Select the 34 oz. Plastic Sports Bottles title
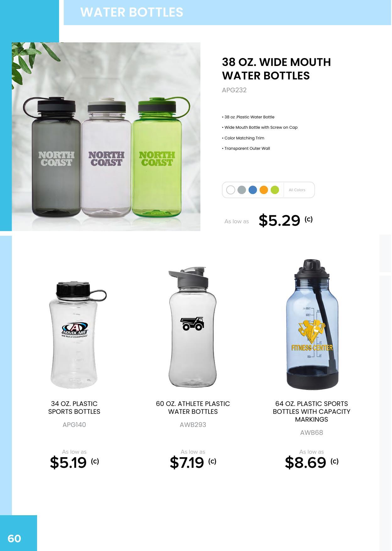Screen dimensions: 392x551 [74, 408]
